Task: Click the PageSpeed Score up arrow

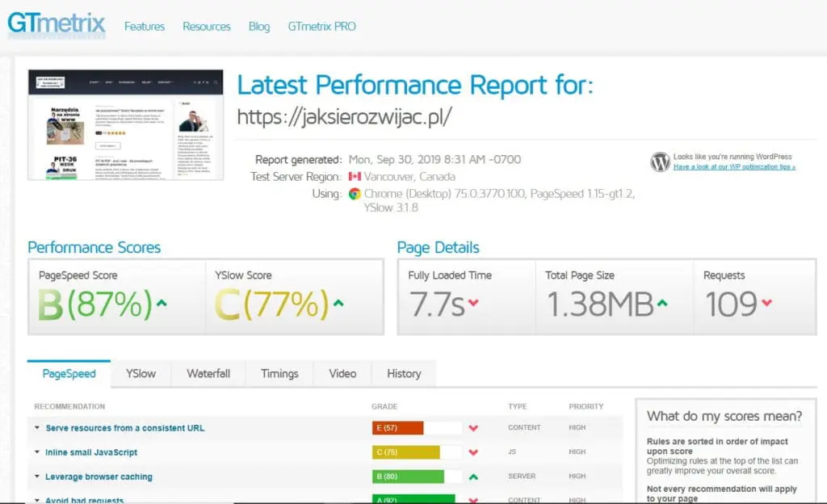Action: 162,303
